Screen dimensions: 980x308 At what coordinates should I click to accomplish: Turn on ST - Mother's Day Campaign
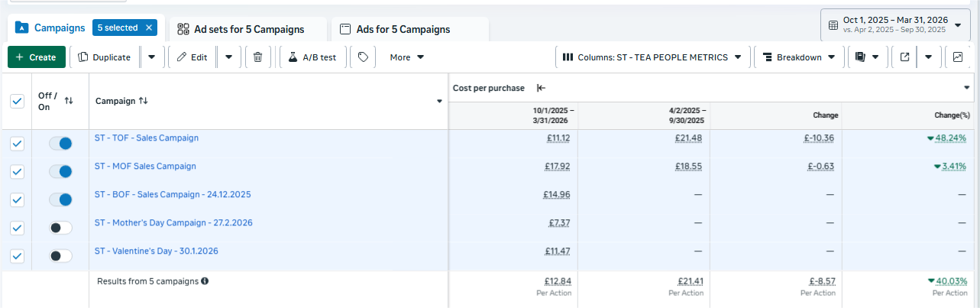tap(60, 228)
